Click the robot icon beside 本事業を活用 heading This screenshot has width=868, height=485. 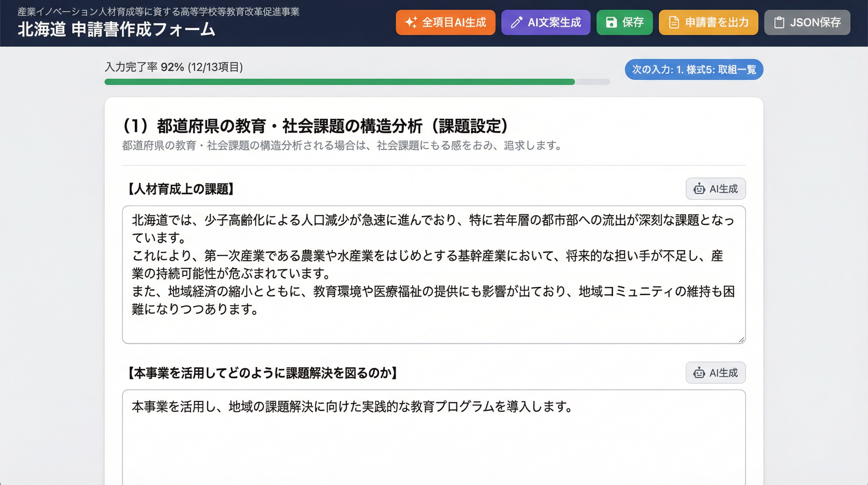[x=700, y=373]
